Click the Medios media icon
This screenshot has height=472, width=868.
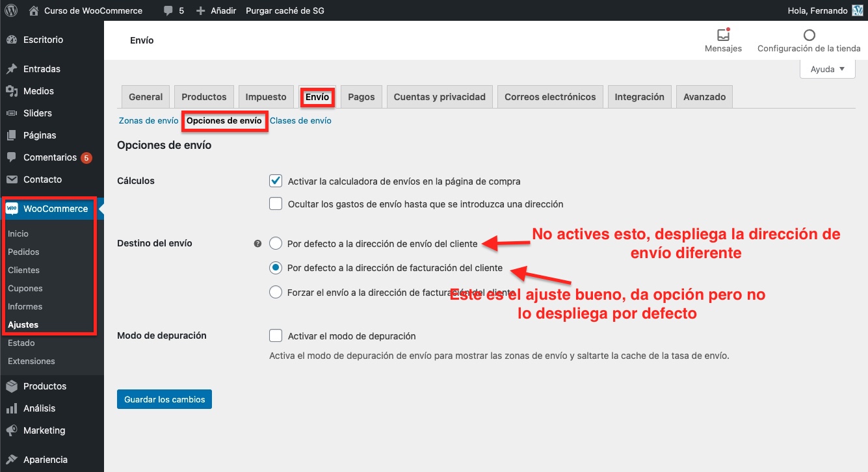click(12, 91)
